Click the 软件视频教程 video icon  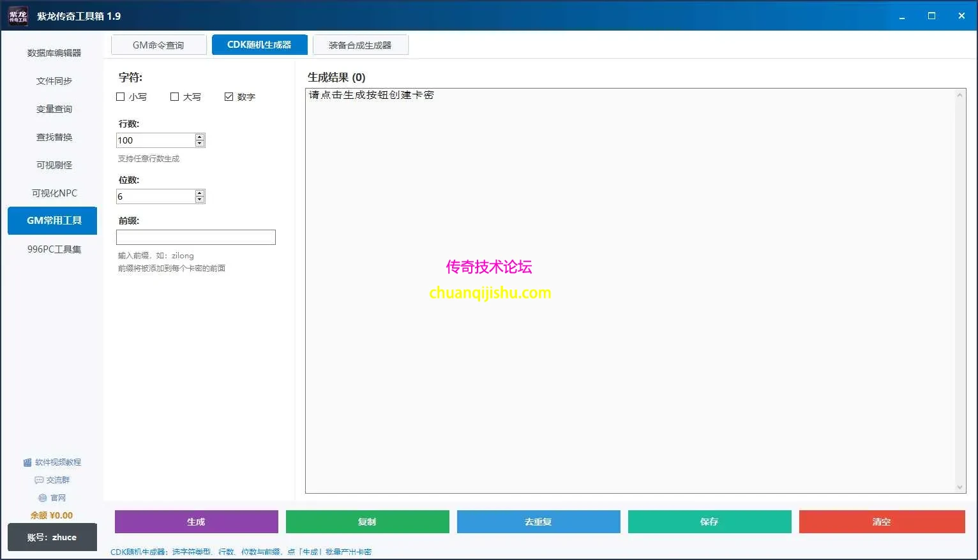coord(27,462)
